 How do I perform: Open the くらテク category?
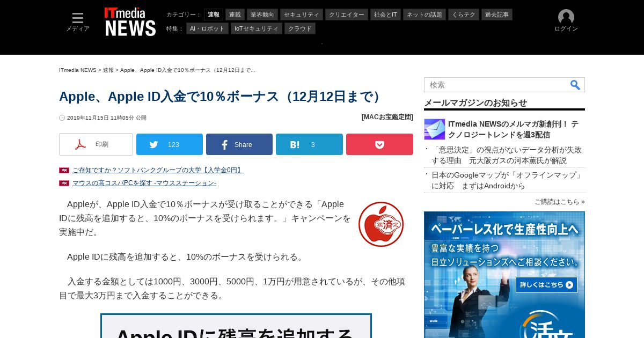point(464,14)
